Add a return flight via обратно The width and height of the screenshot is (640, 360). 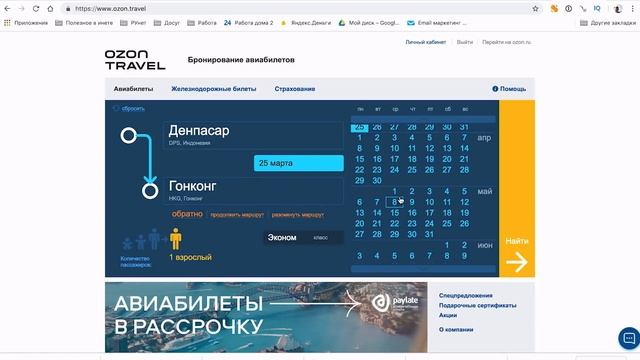[x=187, y=214]
